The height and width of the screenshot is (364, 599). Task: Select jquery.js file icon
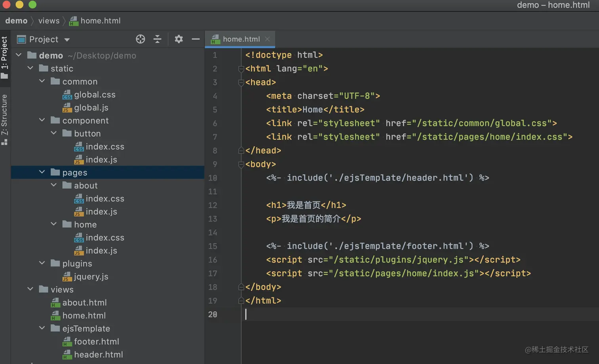(x=67, y=276)
